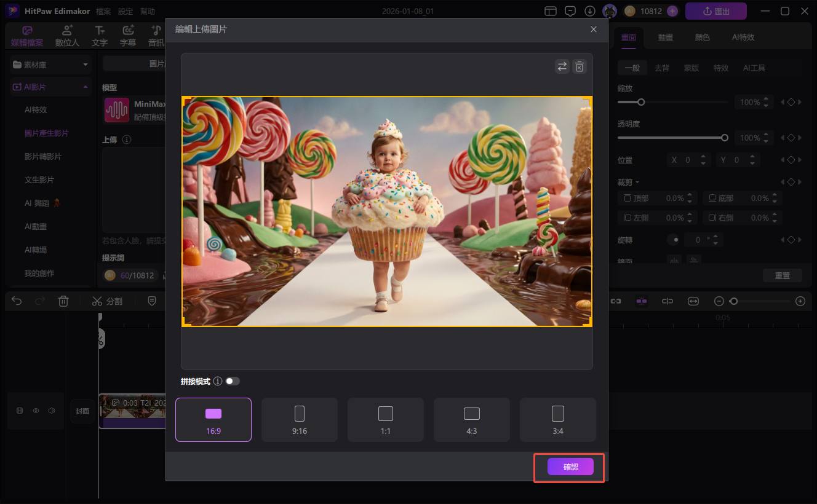Image resolution: width=817 pixels, height=504 pixels.
Task: Click the timeline zoom-out minus icon
Action: pos(719,301)
